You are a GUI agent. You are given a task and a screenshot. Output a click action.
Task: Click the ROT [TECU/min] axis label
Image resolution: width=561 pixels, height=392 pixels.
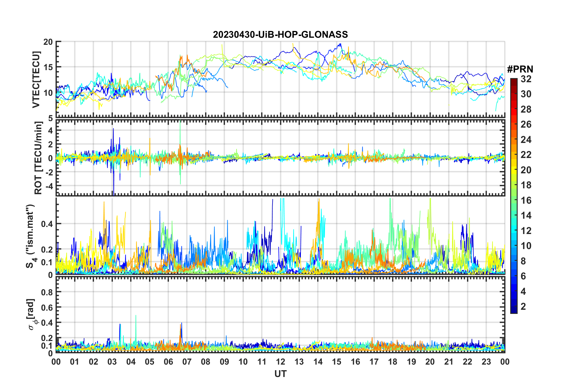coord(38,158)
